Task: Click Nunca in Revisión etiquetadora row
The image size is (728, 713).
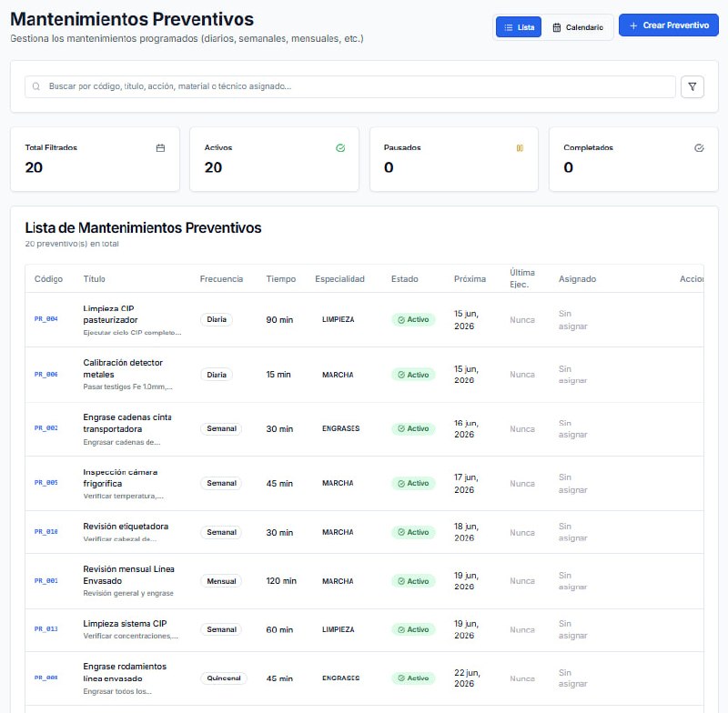Action: point(521,532)
